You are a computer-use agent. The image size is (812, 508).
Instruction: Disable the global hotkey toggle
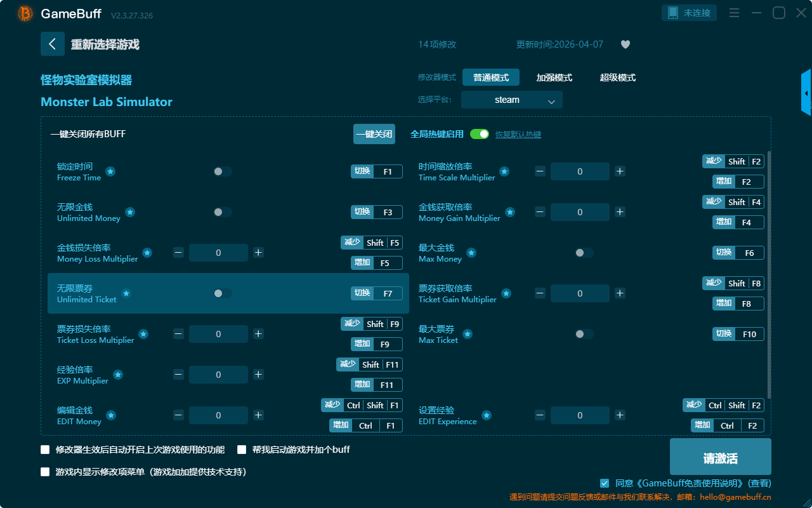point(480,134)
